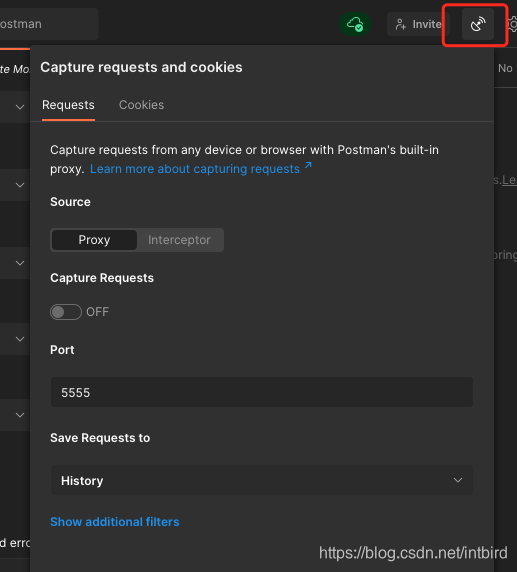This screenshot has height=572, width=517.
Task: Toggle the Capture Requests OFF switch
Action: click(x=66, y=312)
